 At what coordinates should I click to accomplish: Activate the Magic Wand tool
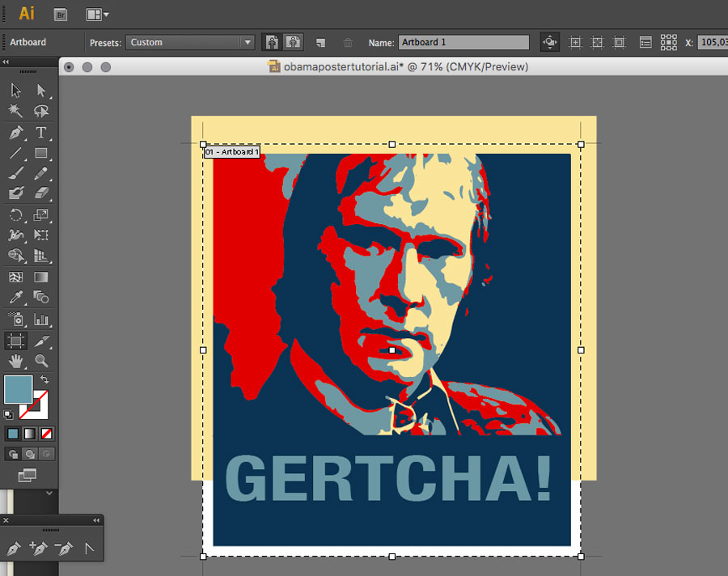(16, 111)
